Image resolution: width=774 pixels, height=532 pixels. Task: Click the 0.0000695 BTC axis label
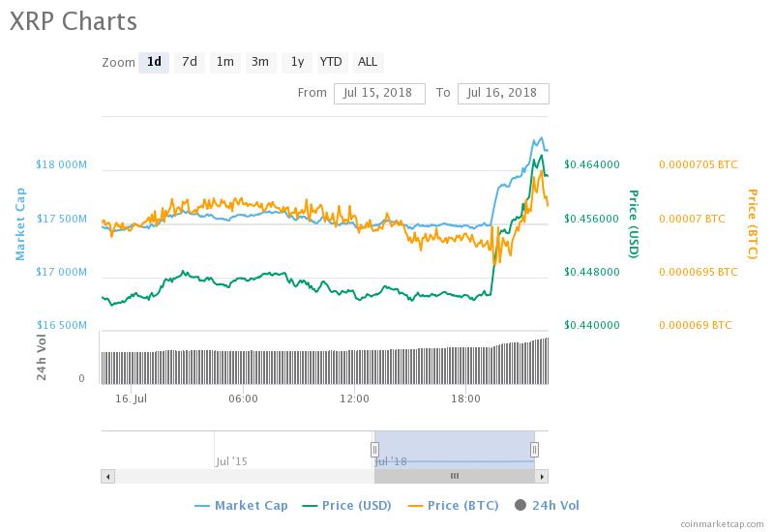699,272
